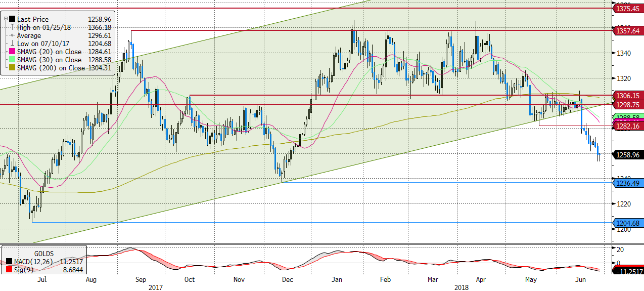Click the MACD value -11.2517 in legend
This screenshot has height=291, width=644.
click(x=69, y=262)
